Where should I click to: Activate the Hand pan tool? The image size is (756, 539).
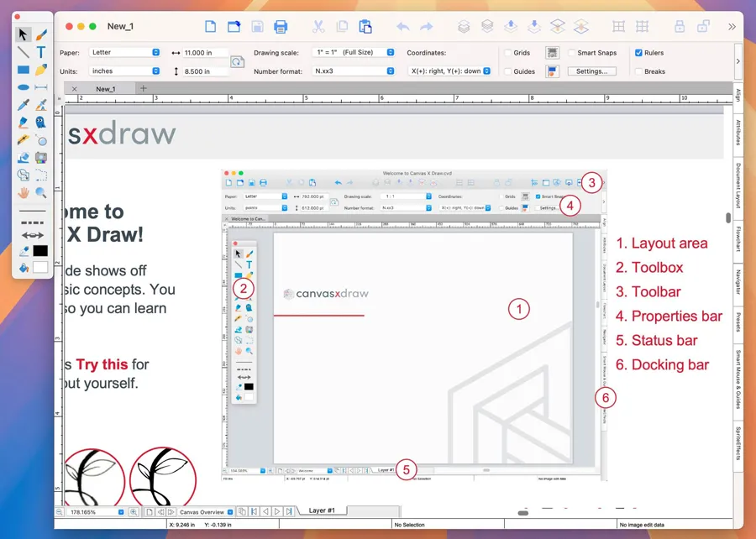tap(24, 192)
